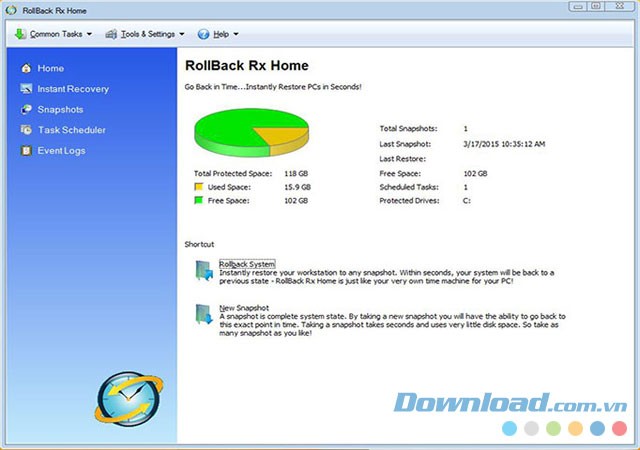Open the Common Tasks menu label
The height and width of the screenshot is (450, 640).
(x=57, y=34)
